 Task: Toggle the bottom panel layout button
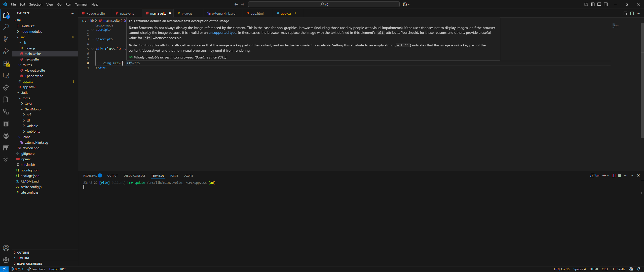pos(599,4)
